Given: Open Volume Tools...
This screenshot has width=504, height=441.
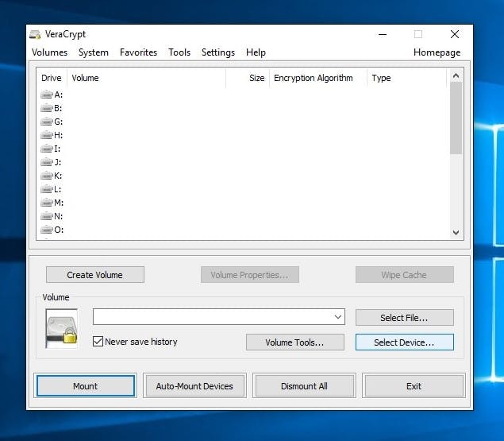Looking at the screenshot, I should click(x=294, y=342).
